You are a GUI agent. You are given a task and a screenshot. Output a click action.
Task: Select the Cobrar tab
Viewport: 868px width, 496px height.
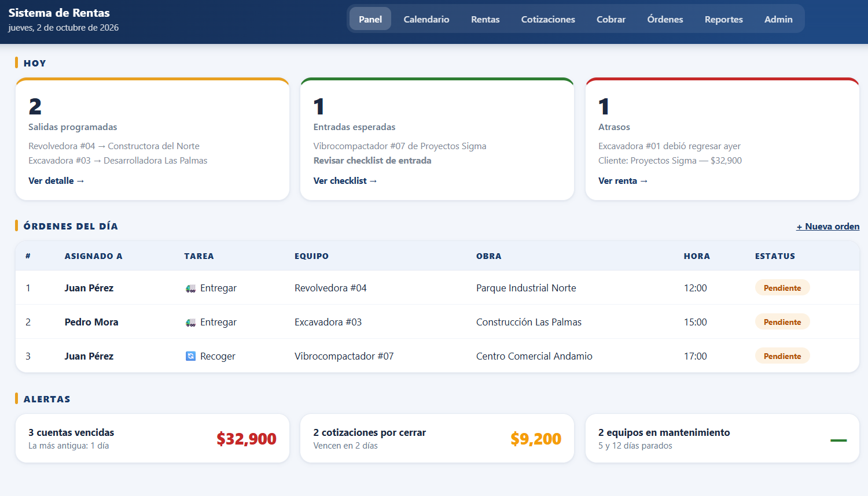coord(611,19)
